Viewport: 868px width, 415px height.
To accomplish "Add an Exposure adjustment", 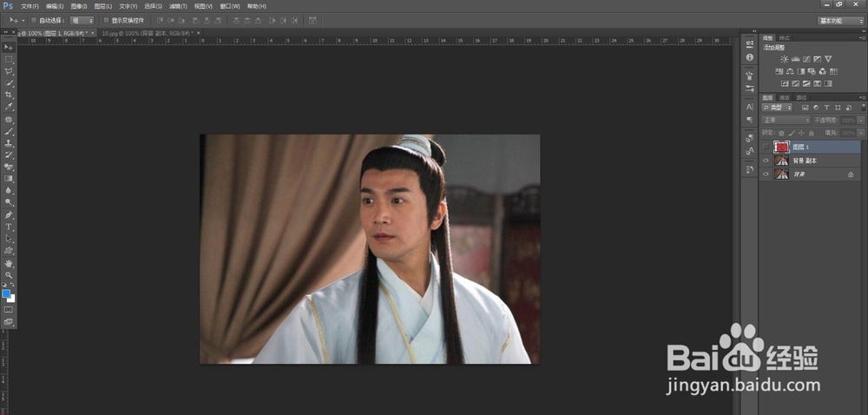I will [817, 59].
